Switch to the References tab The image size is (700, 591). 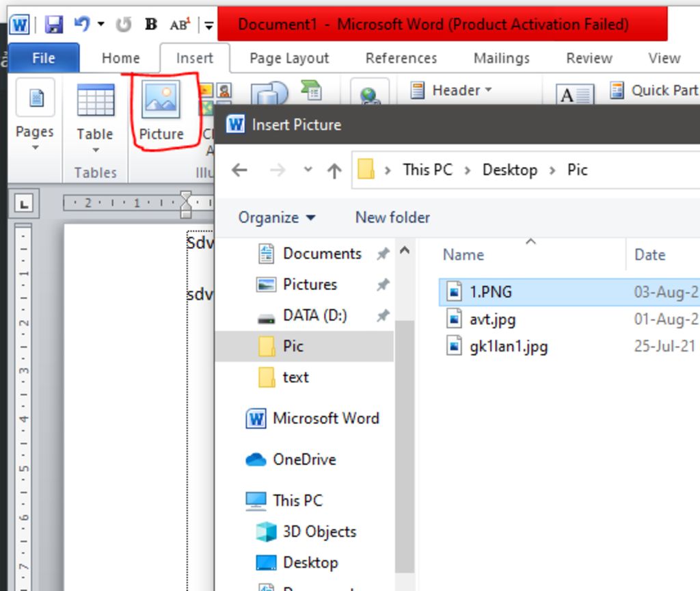pyautogui.click(x=401, y=58)
